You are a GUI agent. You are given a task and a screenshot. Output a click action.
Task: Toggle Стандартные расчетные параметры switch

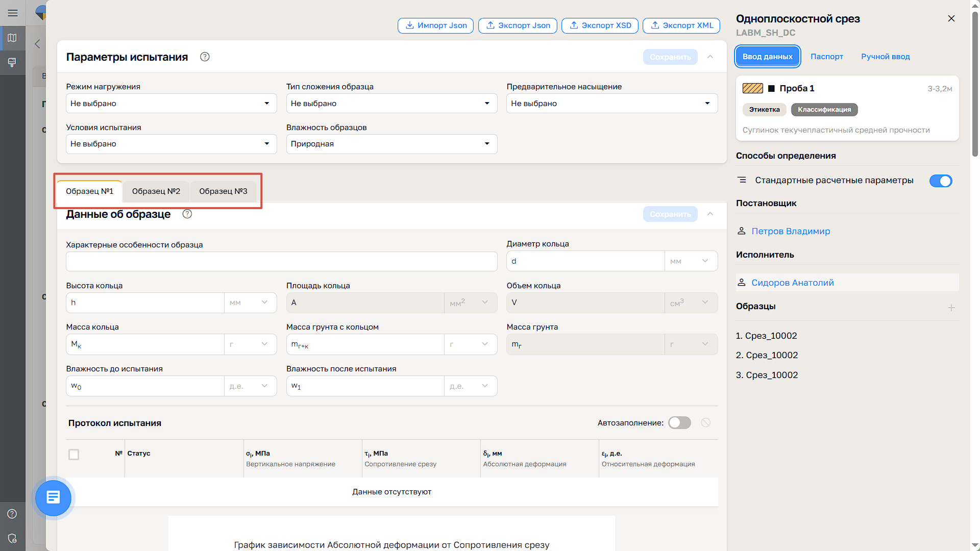[940, 181]
